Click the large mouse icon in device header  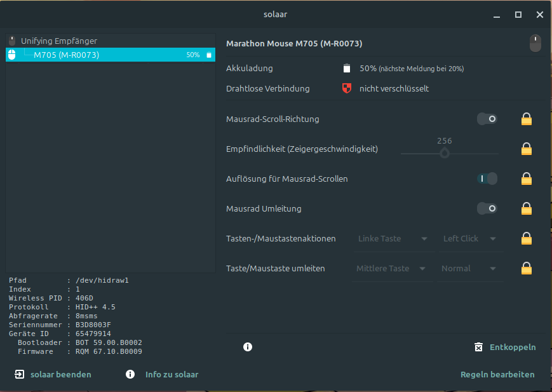click(x=535, y=43)
